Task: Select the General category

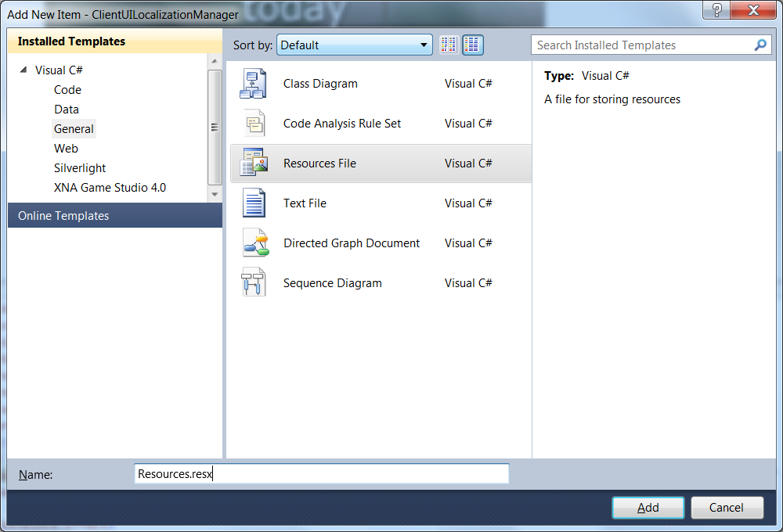Action: [x=74, y=129]
